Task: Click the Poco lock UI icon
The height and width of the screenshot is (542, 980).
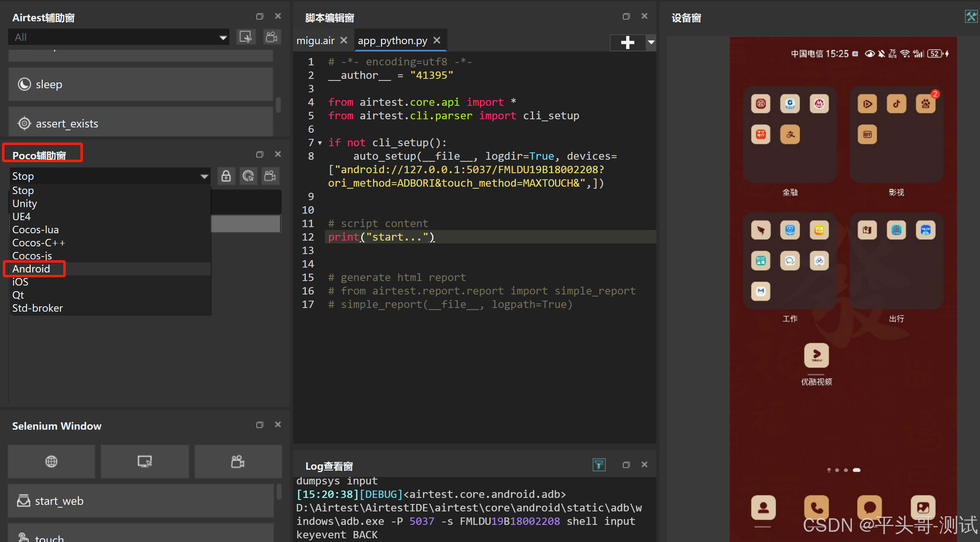Action: pyautogui.click(x=226, y=176)
